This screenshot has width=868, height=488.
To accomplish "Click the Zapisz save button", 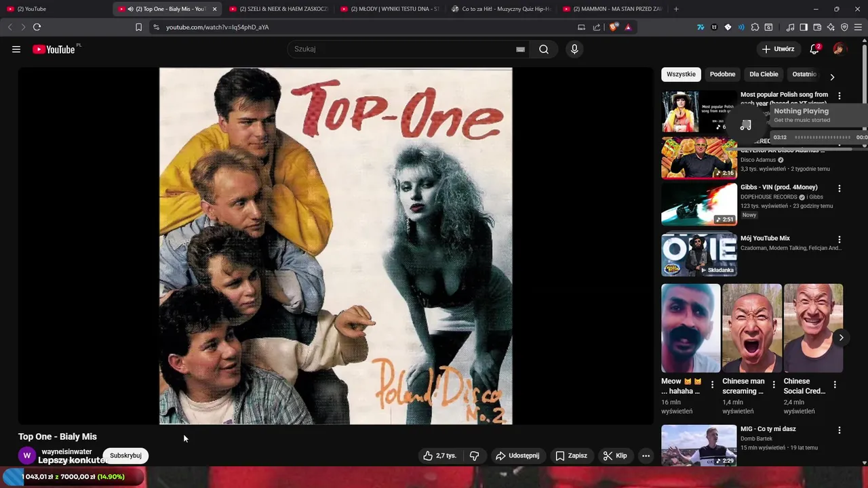I will pos(571,455).
